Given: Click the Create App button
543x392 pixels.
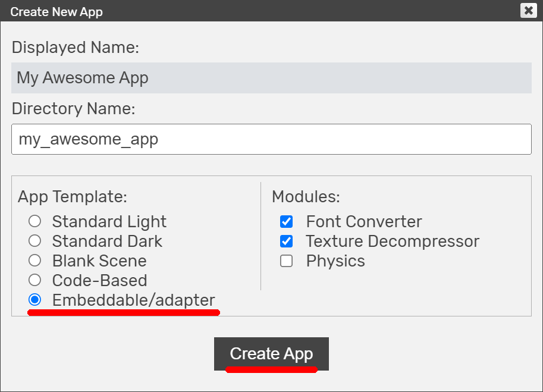Looking at the screenshot, I should (271, 354).
